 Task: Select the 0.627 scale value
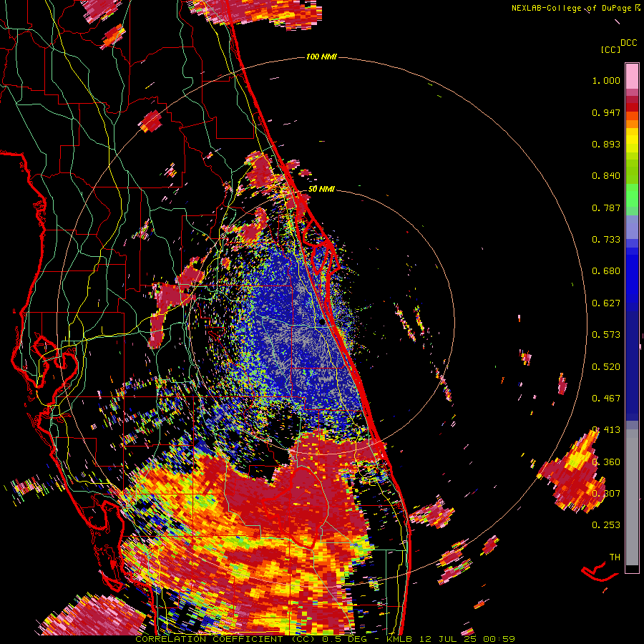coord(606,303)
